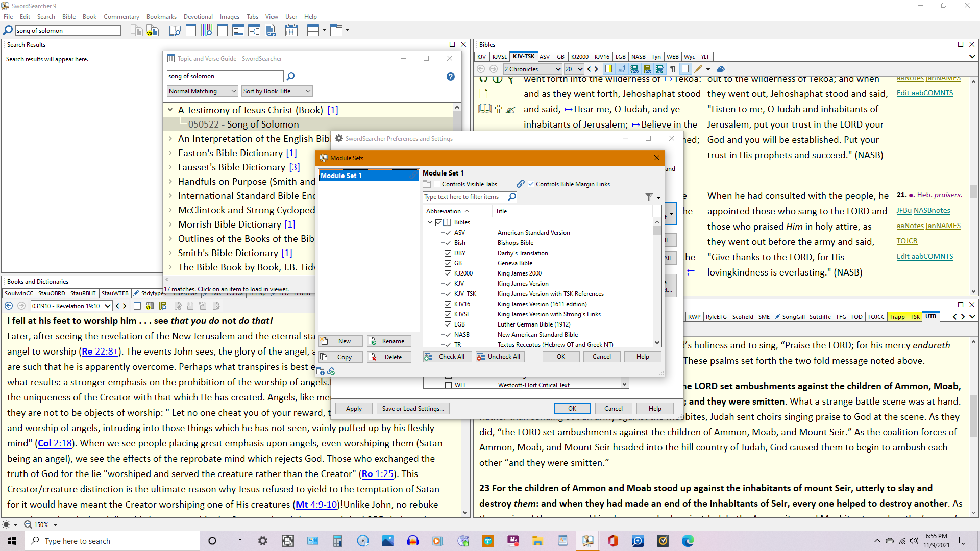Image resolution: width=980 pixels, height=551 pixels.
Task: Click the previous chapter arrow in Bibles panel
Action: 589,69
